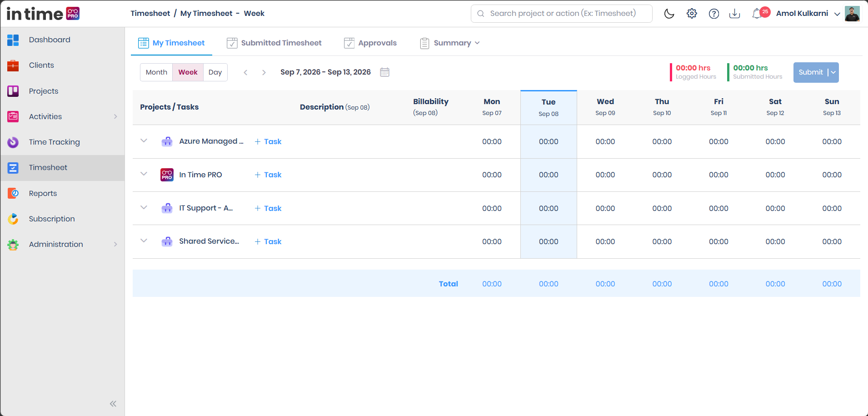Image resolution: width=868 pixels, height=416 pixels.
Task: Open Time Tracking sidebar item
Action: point(62,142)
